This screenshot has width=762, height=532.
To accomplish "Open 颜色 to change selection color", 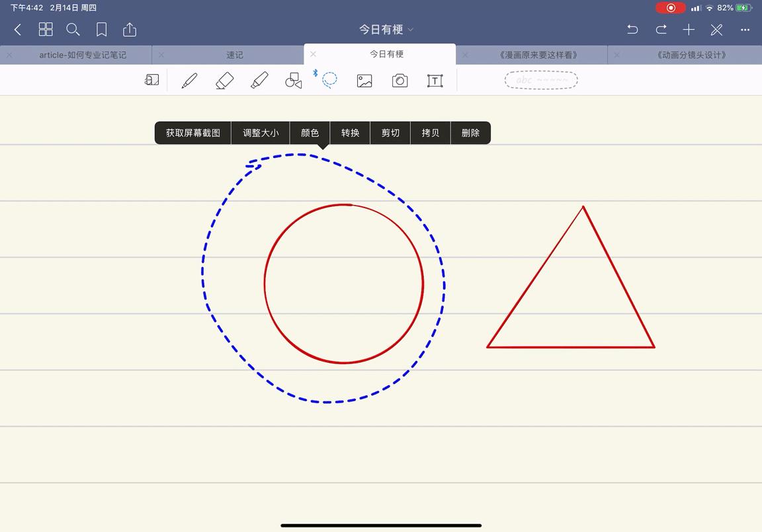I will tap(310, 132).
